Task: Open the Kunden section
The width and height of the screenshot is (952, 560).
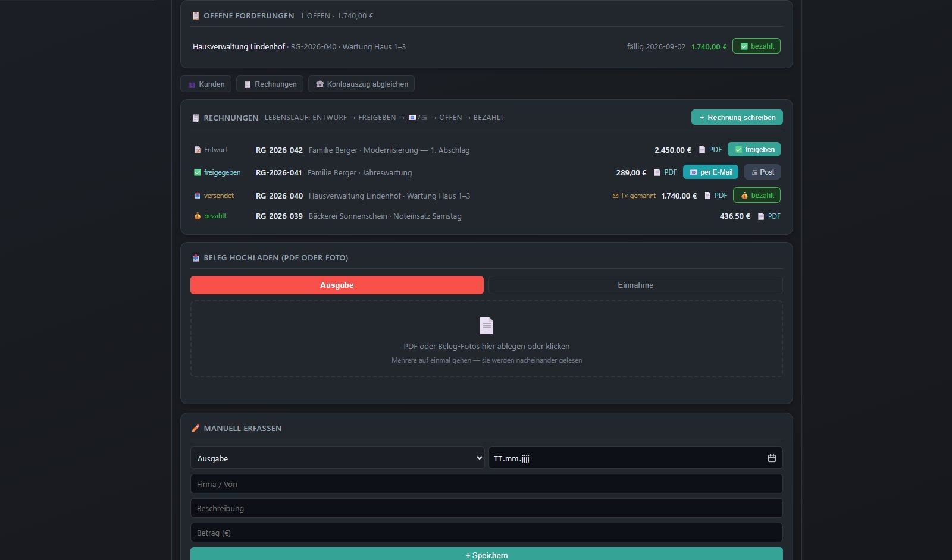Action: point(206,84)
